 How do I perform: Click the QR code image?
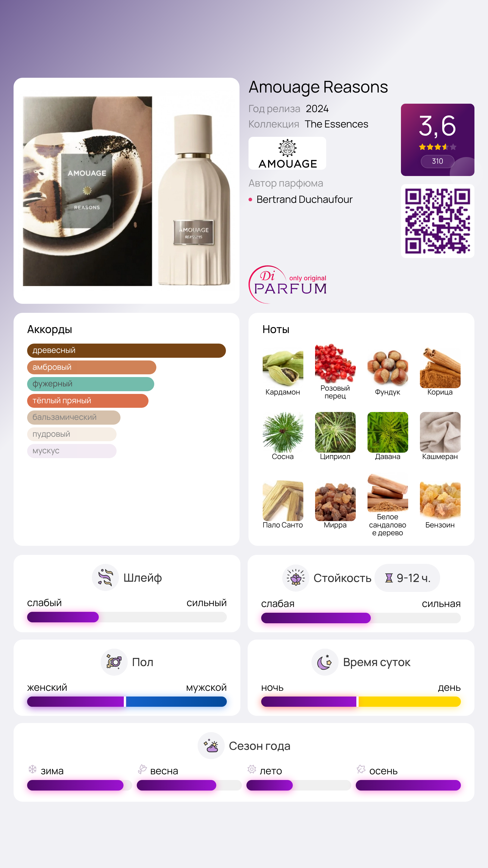click(x=437, y=221)
